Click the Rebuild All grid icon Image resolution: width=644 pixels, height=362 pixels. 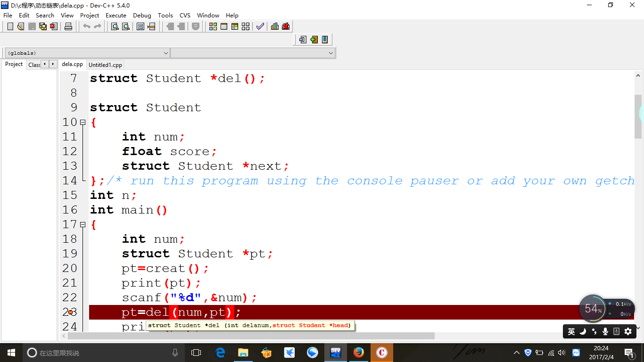(246, 26)
